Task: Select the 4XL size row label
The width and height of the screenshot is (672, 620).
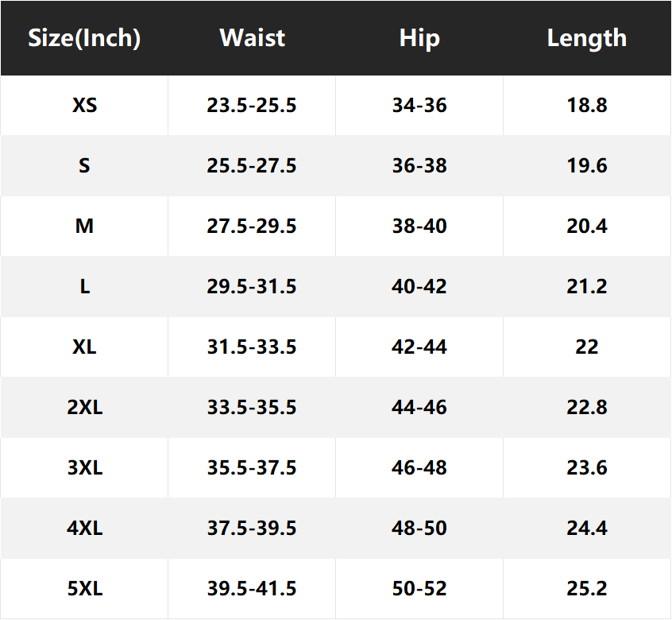Action: click(84, 529)
